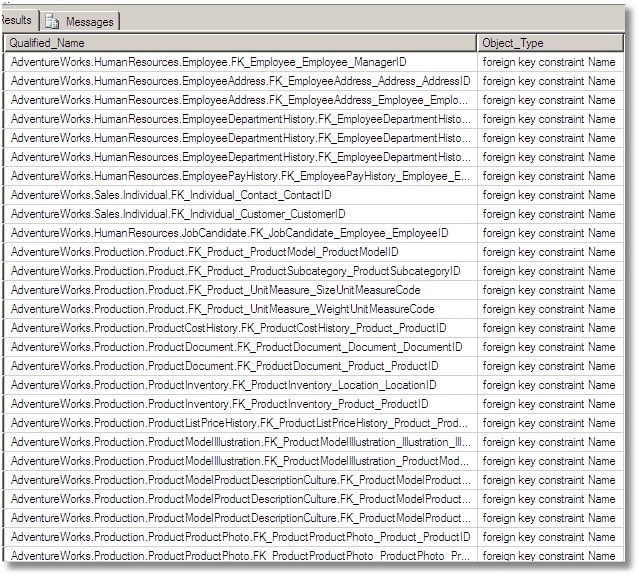Select Object_Type cell in the FK_Individual_Contact_ContactID row
Screen dimensions: 639x576
[550, 195]
